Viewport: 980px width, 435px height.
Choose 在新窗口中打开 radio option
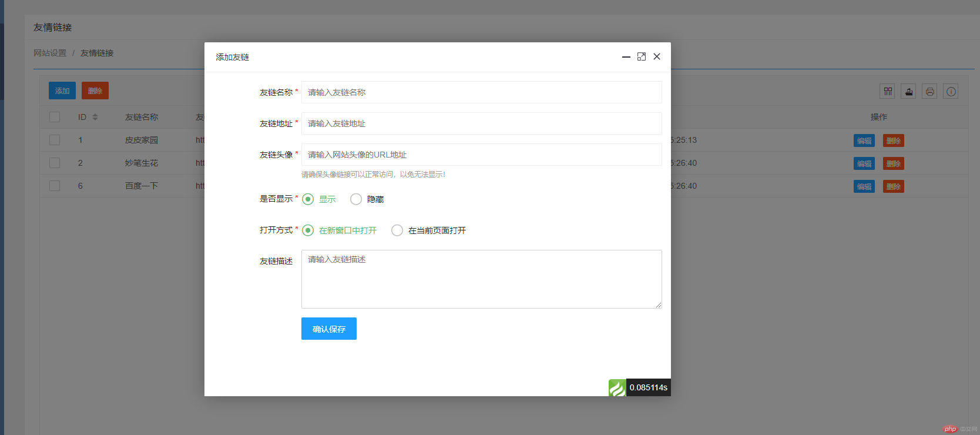[x=308, y=230]
